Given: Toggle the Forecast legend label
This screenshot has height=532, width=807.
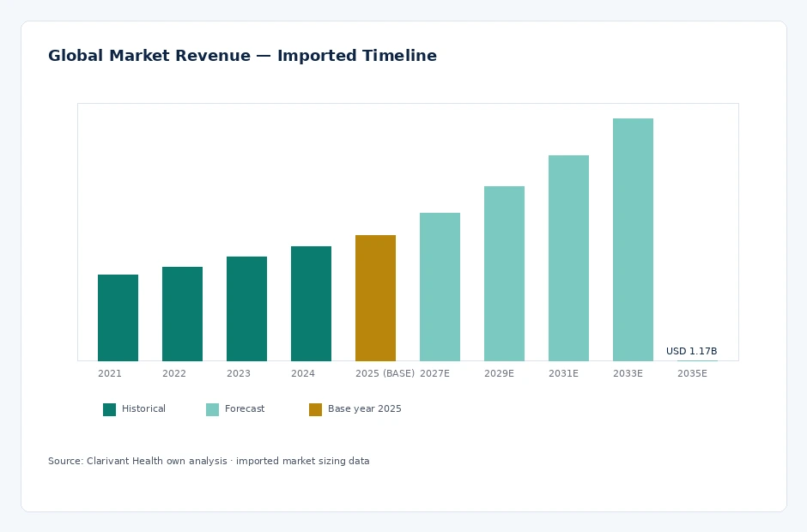Looking at the screenshot, I should [x=245, y=408].
